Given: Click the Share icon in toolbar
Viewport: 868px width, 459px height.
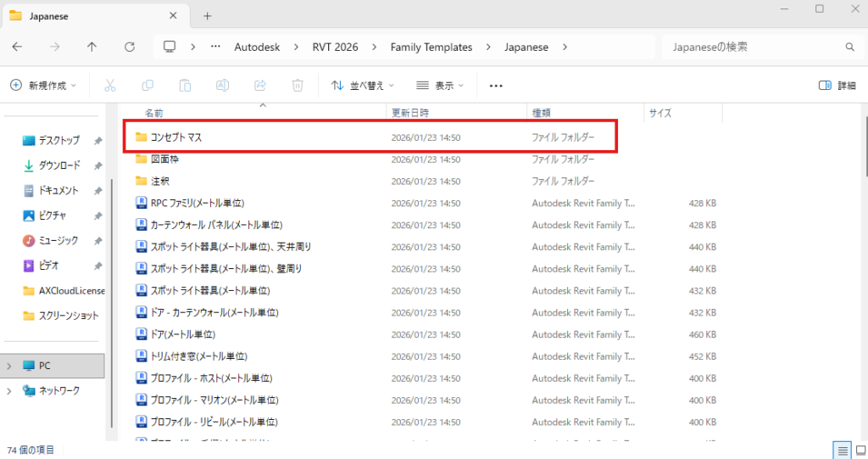Looking at the screenshot, I should (260, 86).
